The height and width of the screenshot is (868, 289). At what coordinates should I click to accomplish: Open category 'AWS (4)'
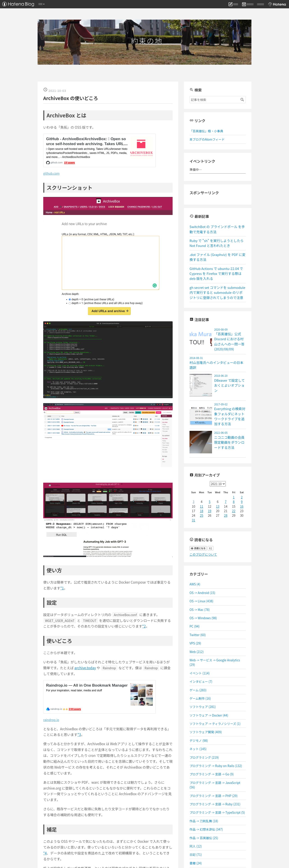194,584
